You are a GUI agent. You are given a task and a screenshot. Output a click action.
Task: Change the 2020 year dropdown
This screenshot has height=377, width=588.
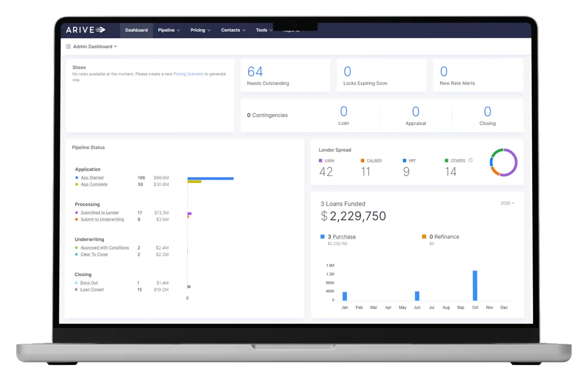pyautogui.click(x=507, y=203)
